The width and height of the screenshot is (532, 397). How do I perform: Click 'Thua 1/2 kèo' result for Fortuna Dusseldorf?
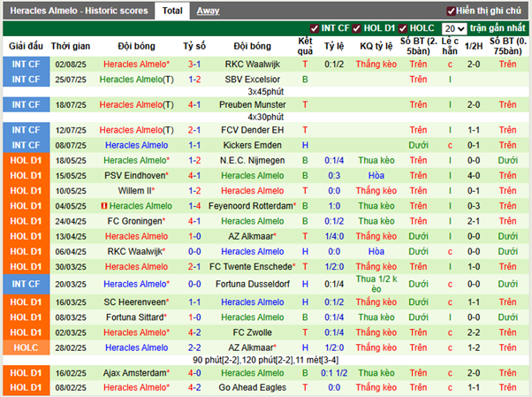click(x=376, y=284)
